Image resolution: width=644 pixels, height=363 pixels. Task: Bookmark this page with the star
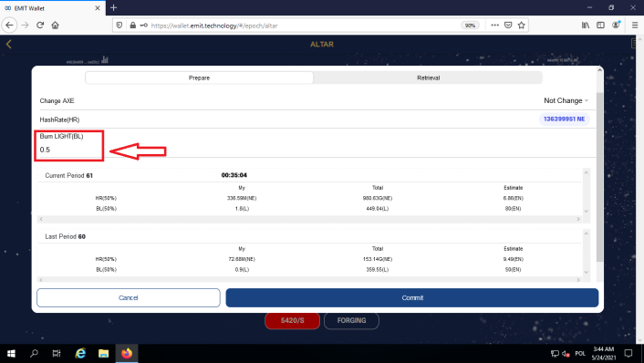click(x=521, y=25)
